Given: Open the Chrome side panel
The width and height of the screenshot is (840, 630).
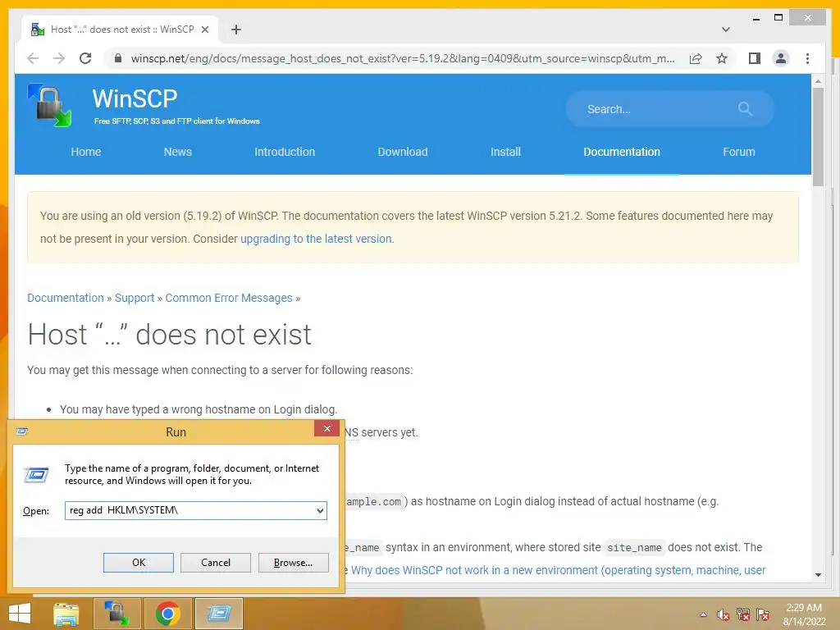Looking at the screenshot, I should (755, 58).
